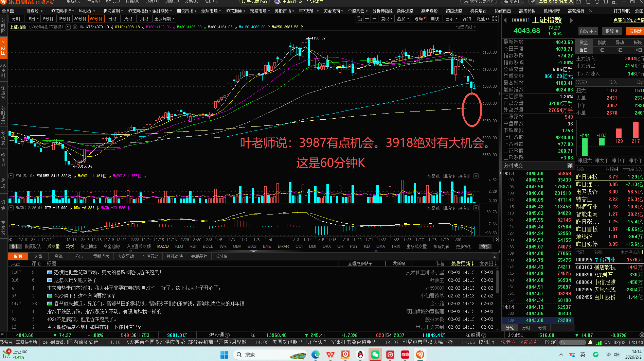
Task: Launch Microsoft Edge from the taskbar
Action: click(x=316, y=355)
